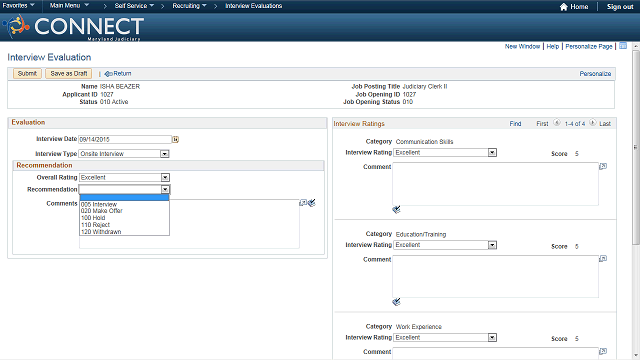
Task: Show previous row arrow in Interview Ratings
Action: [x=557, y=123]
